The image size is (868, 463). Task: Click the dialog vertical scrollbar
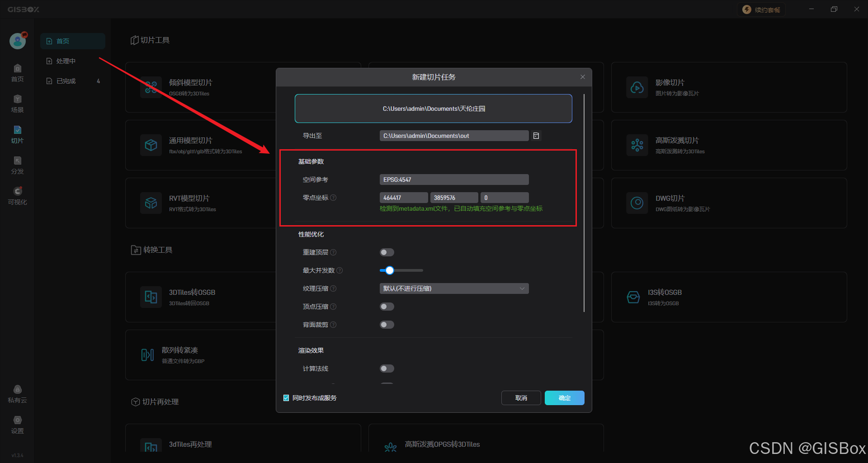coord(584,203)
